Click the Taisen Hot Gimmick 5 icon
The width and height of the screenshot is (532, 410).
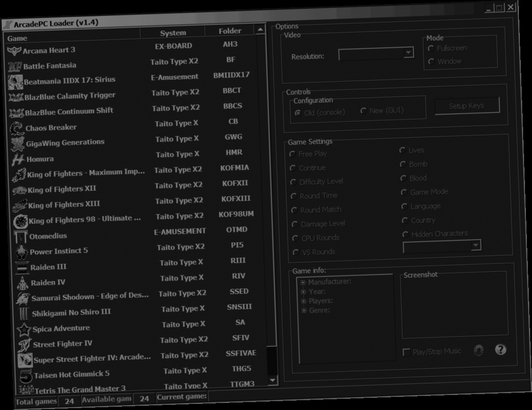pyautogui.click(x=26, y=376)
